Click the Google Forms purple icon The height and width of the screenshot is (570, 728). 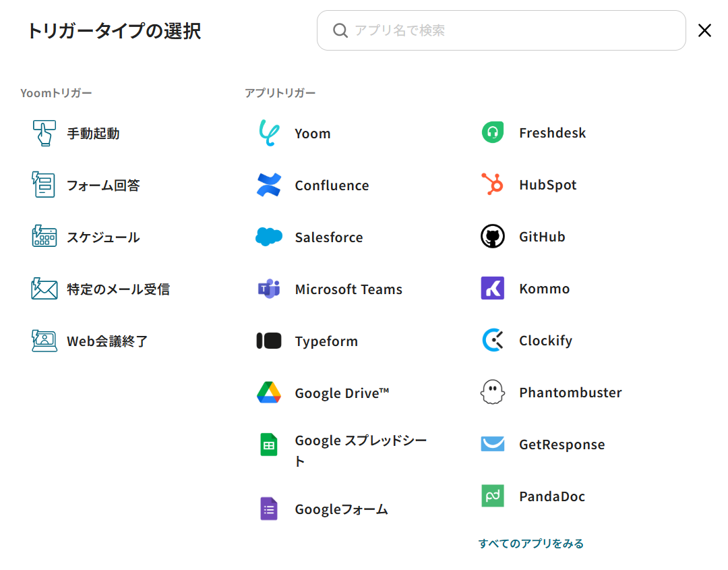(269, 509)
